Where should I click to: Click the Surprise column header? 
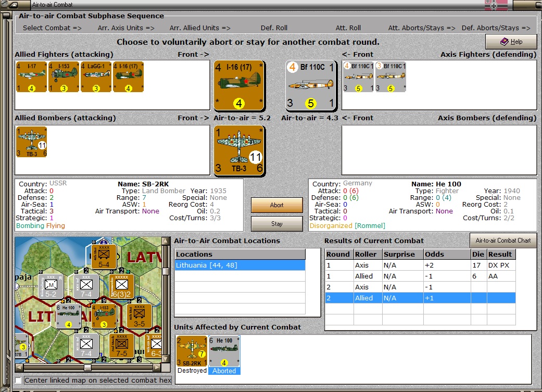tap(403, 255)
